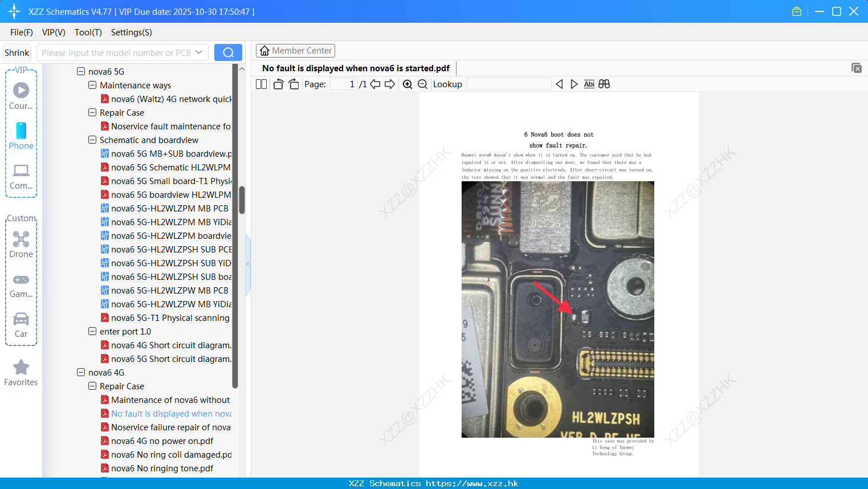
Task: Open nova6 4G Short circuit diagram
Action: click(x=166, y=345)
